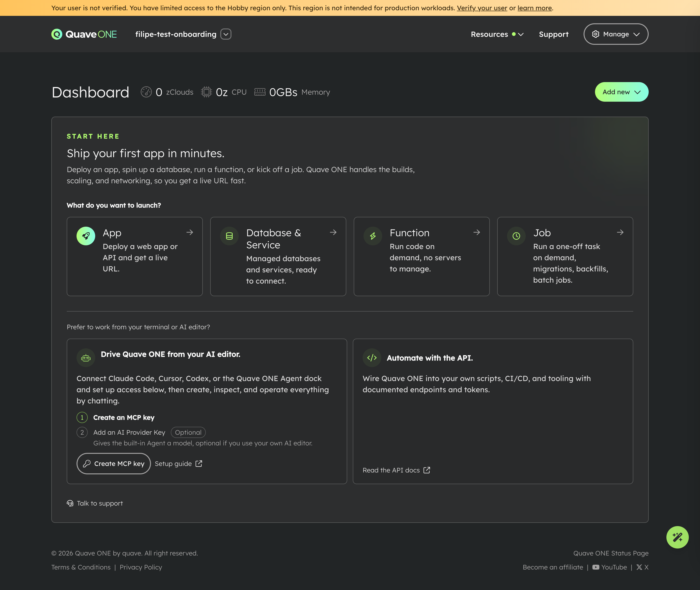Click the Create MCP key button
The image size is (700, 590).
coord(114,464)
